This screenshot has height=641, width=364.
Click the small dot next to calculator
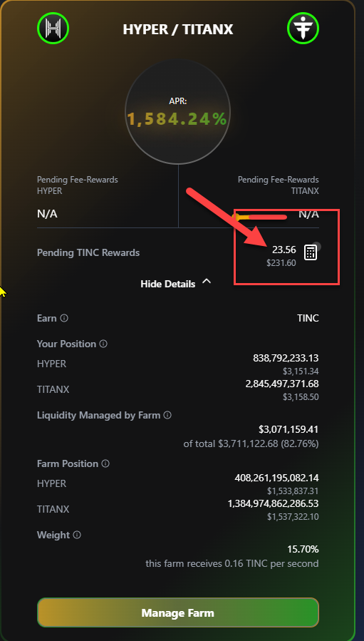pos(318,246)
